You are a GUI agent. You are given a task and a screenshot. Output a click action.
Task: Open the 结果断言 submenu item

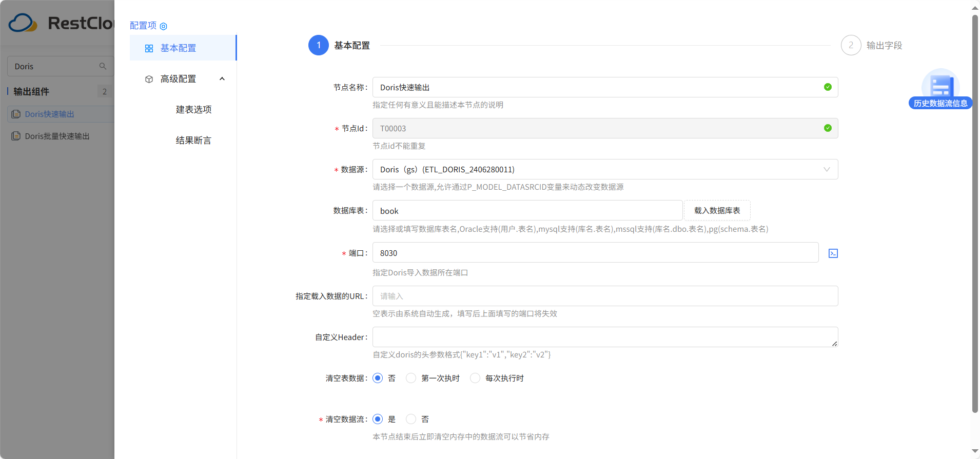(x=193, y=141)
